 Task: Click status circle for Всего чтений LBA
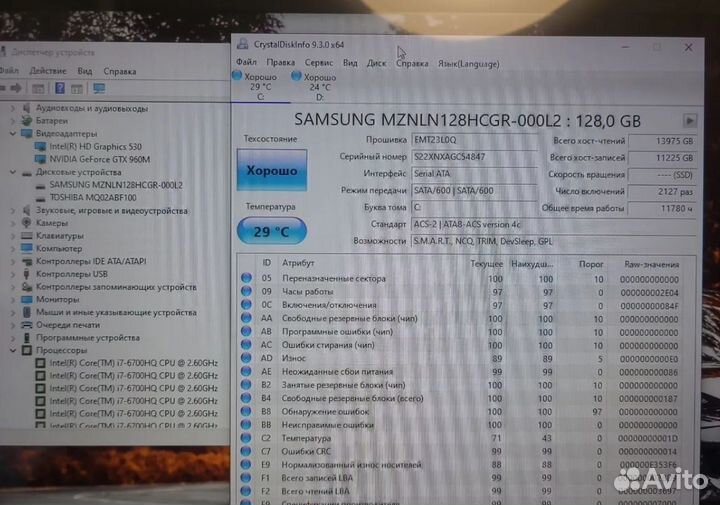pyautogui.click(x=246, y=491)
